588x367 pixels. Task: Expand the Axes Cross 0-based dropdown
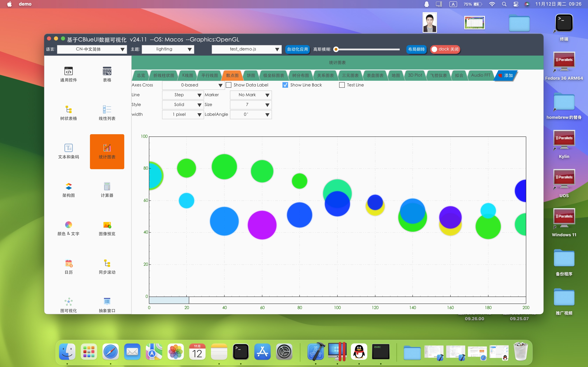click(193, 85)
